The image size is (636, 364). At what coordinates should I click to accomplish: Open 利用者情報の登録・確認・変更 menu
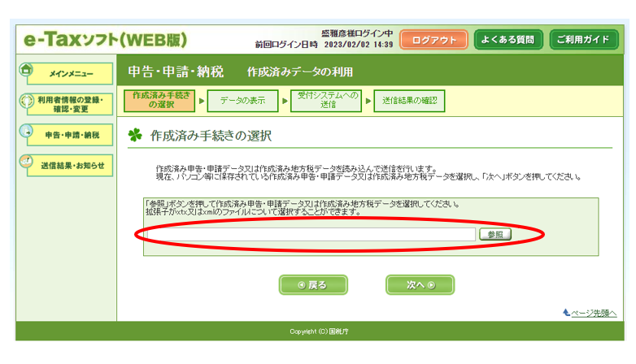[x=70, y=104]
